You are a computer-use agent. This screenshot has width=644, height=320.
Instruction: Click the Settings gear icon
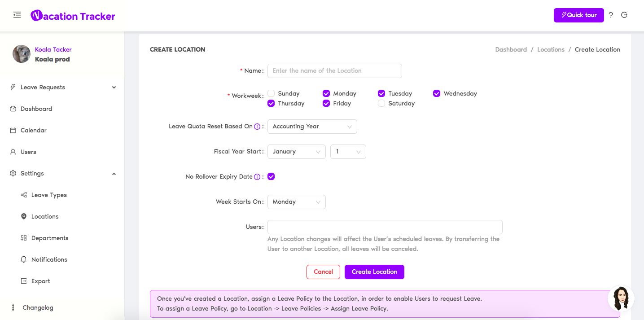[x=13, y=173]
